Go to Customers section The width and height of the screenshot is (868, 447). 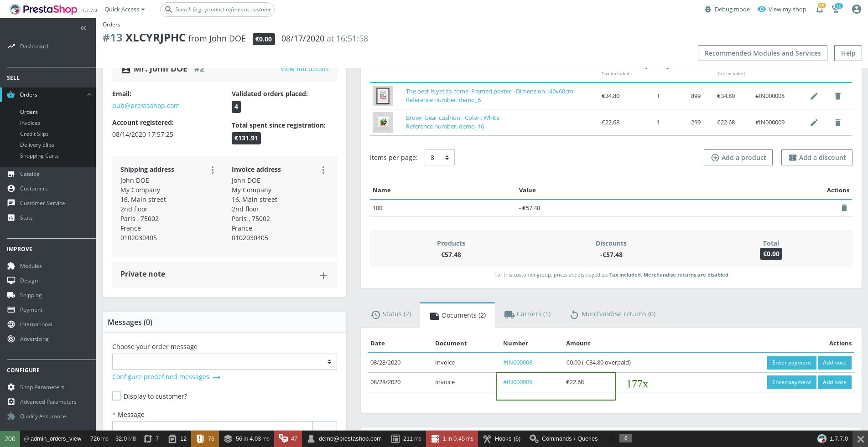point(34,189)
